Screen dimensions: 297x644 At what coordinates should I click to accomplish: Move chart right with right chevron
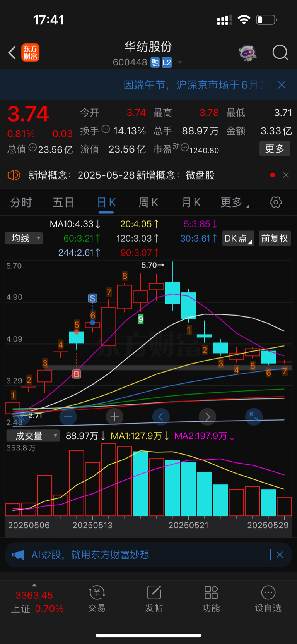click(x=207, y=417)
